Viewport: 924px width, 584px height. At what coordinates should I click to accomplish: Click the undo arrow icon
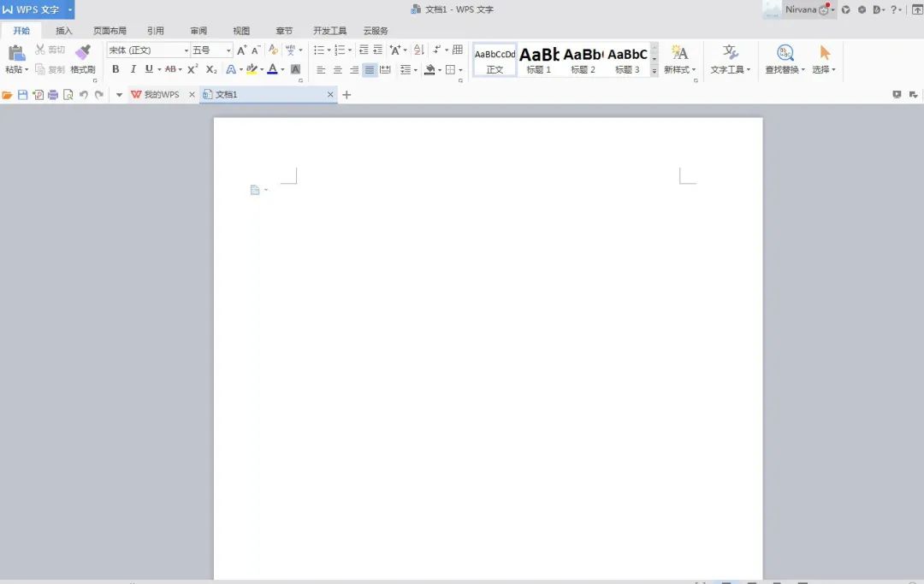coord(83,95)
